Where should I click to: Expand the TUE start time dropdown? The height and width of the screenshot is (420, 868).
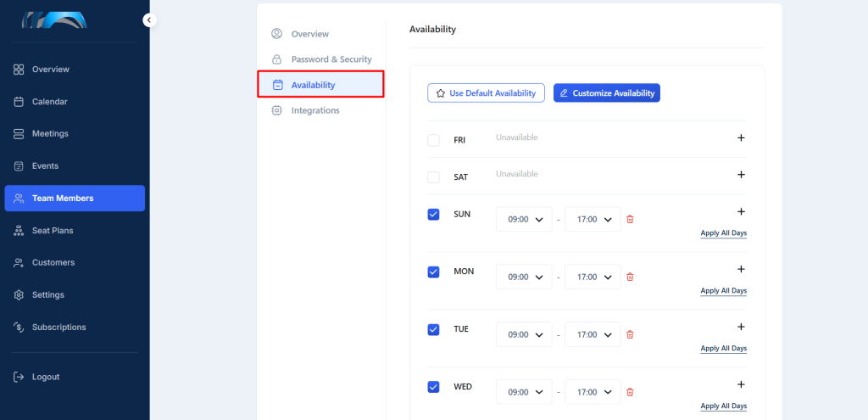click(524, 334)
